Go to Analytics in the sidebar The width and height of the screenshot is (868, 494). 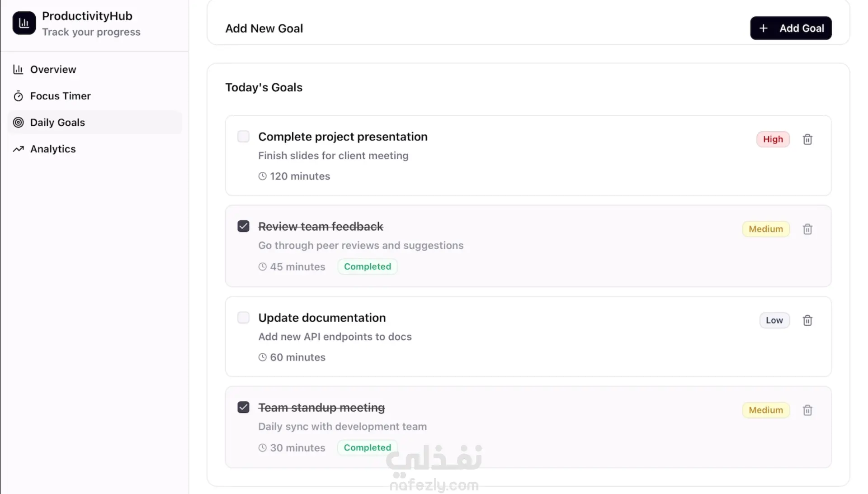53,149
